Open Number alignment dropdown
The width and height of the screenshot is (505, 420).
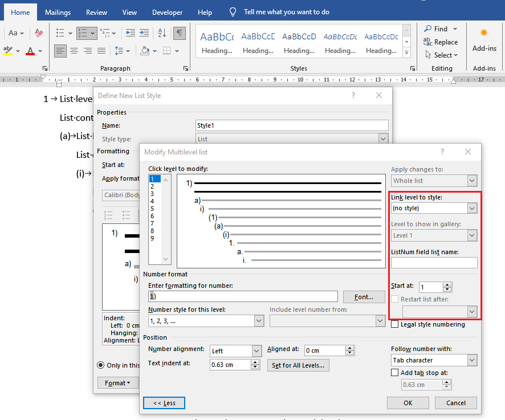click(x=256, y=350)
